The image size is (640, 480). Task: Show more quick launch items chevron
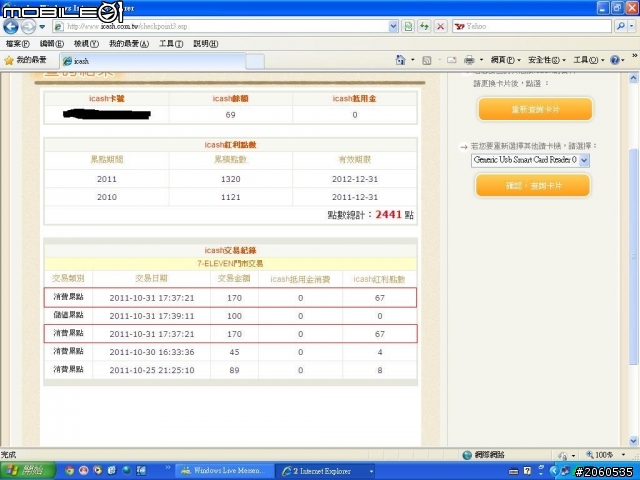tap(167, 467)
